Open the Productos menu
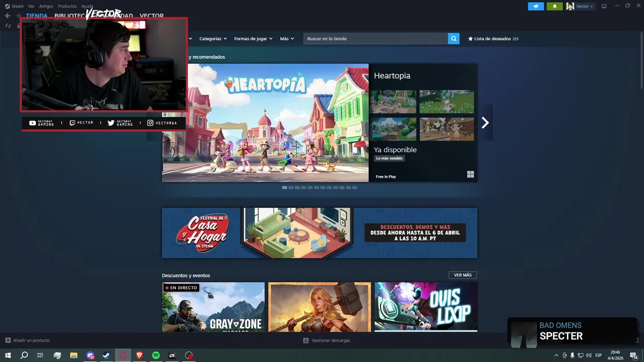The width and height of the screenshot is (644, 362). click(x=67, y=6)
